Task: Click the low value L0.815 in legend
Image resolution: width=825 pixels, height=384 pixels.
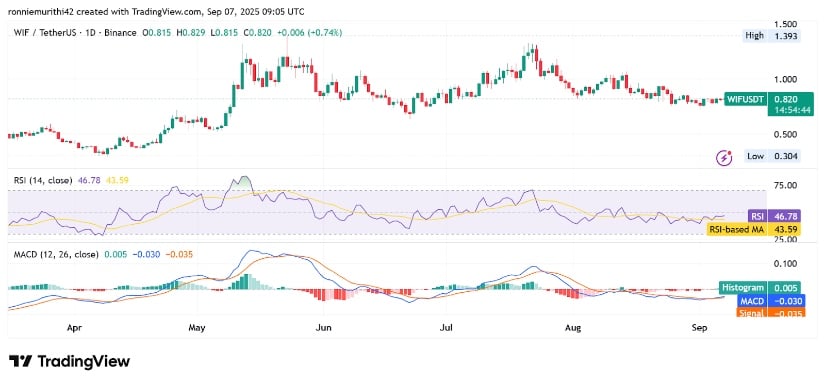Action: pos(225,33)
